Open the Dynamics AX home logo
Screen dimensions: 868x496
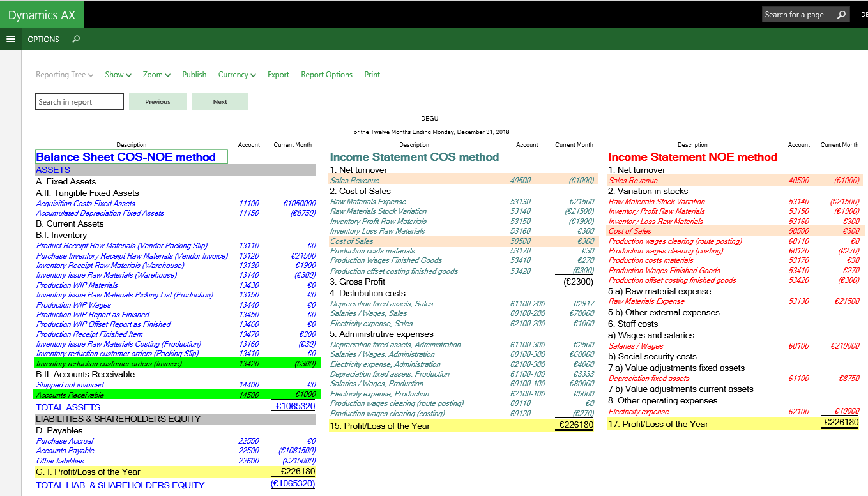click(x=42, y=15)
